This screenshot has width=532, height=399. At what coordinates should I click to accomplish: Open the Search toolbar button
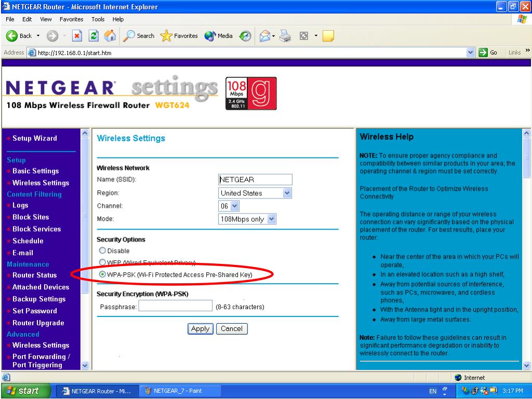click(x=139, y=36)
